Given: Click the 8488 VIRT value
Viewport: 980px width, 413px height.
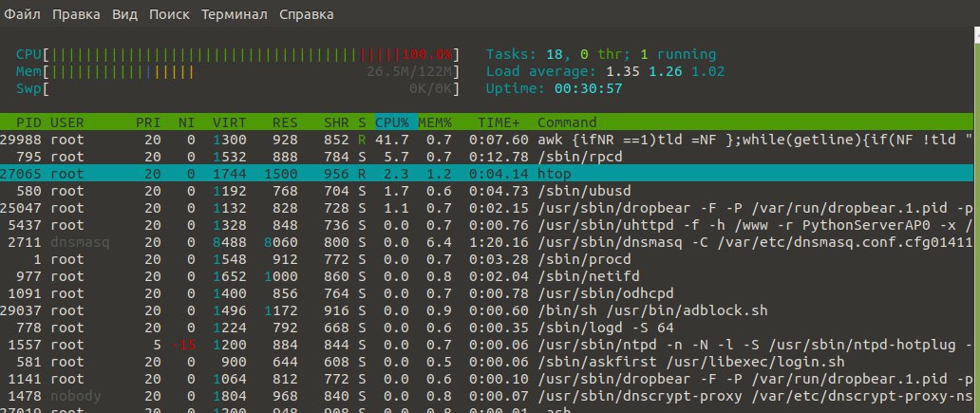Looking at the screenshot, I should (230, 242).
